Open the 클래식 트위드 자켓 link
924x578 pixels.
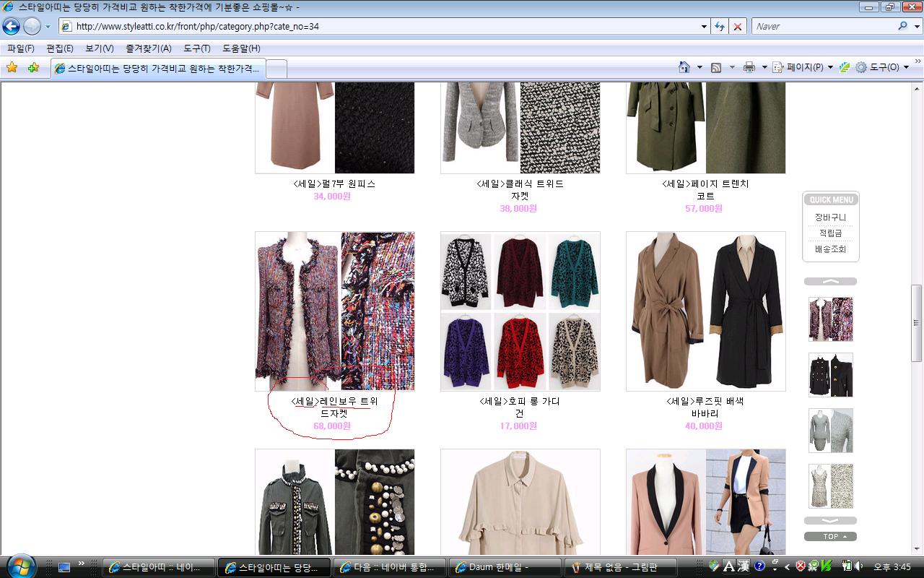(x=520, y=190)
